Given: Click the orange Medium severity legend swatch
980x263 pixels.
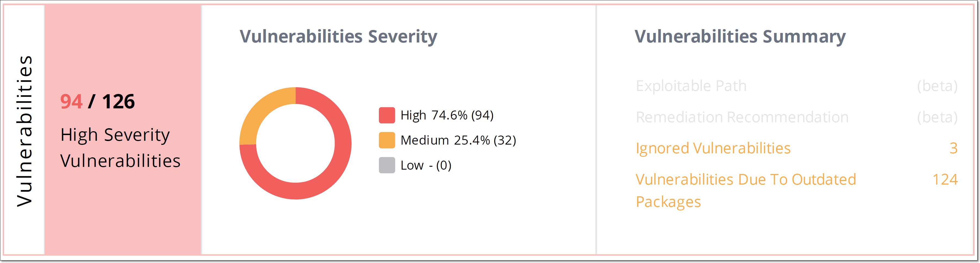Looking at the screenshot, I should tap(387, 140).
